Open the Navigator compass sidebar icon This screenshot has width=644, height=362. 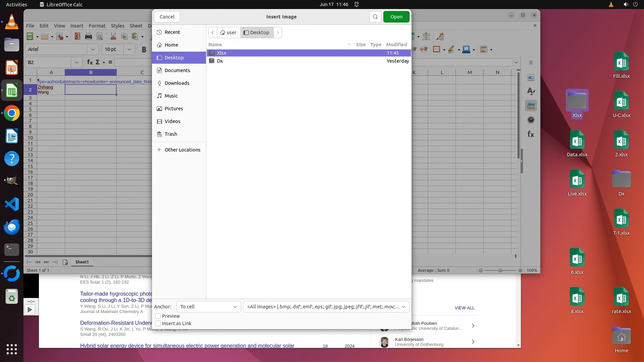[531, 120]
